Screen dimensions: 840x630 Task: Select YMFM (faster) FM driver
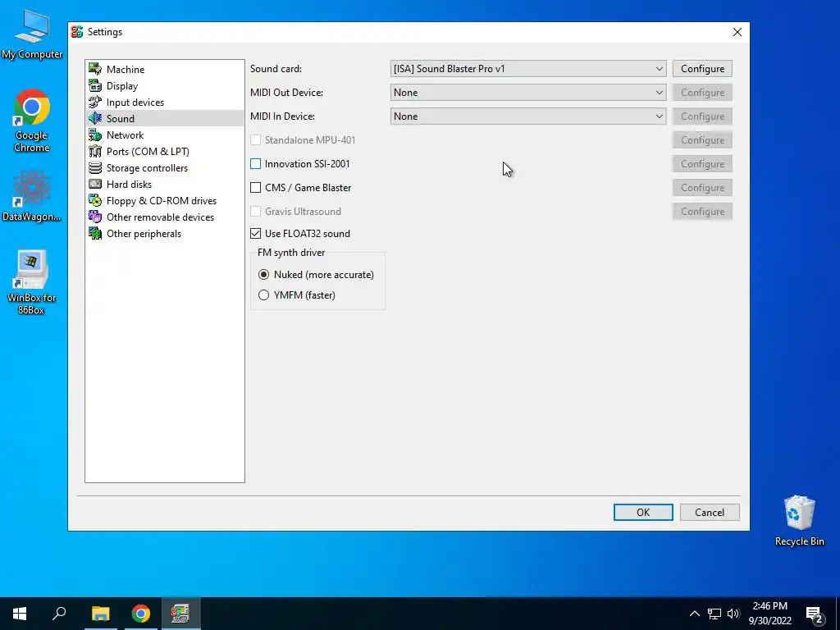263,295
